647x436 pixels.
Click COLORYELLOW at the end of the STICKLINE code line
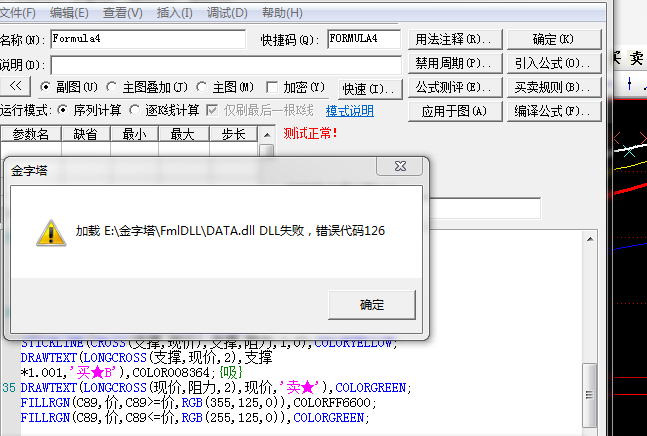coord(355,343)
